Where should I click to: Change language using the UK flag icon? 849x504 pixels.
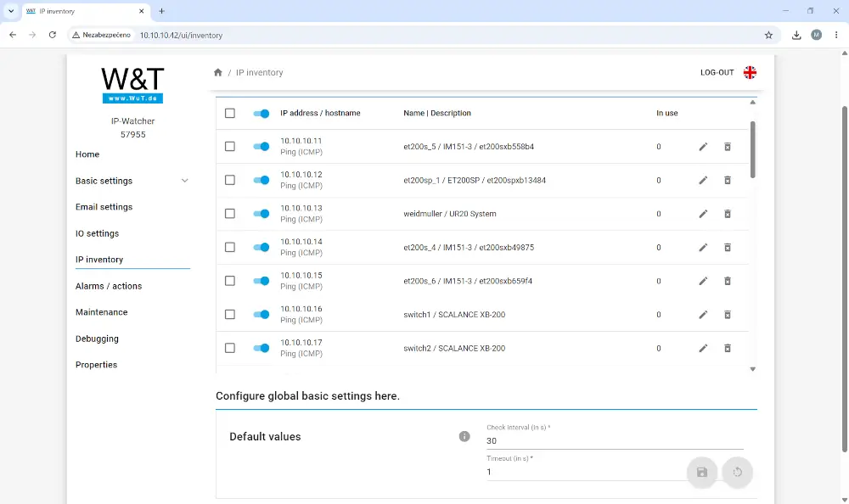coord(750,72)
